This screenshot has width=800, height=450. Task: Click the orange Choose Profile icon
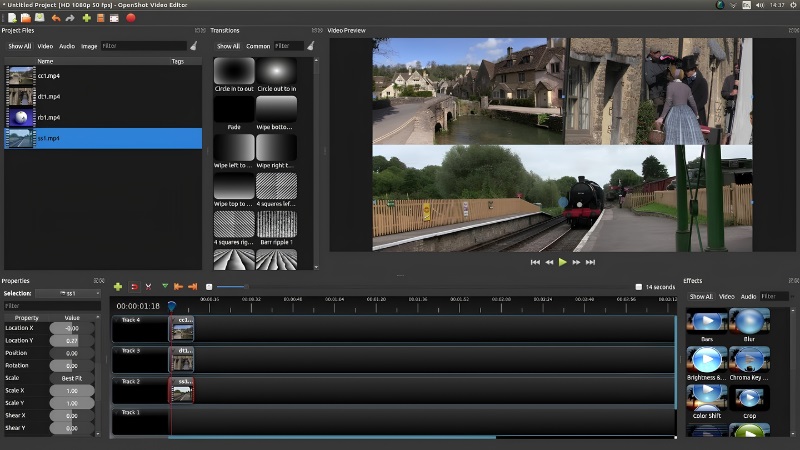(101, 18)
